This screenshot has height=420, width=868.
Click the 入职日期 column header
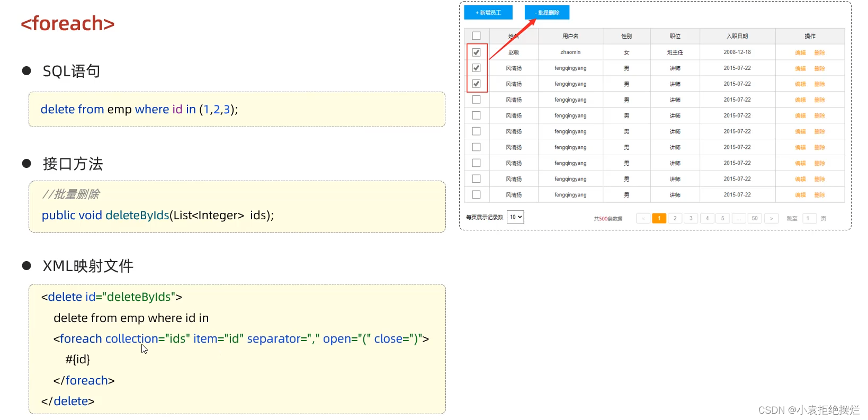(x=737, y=36)
